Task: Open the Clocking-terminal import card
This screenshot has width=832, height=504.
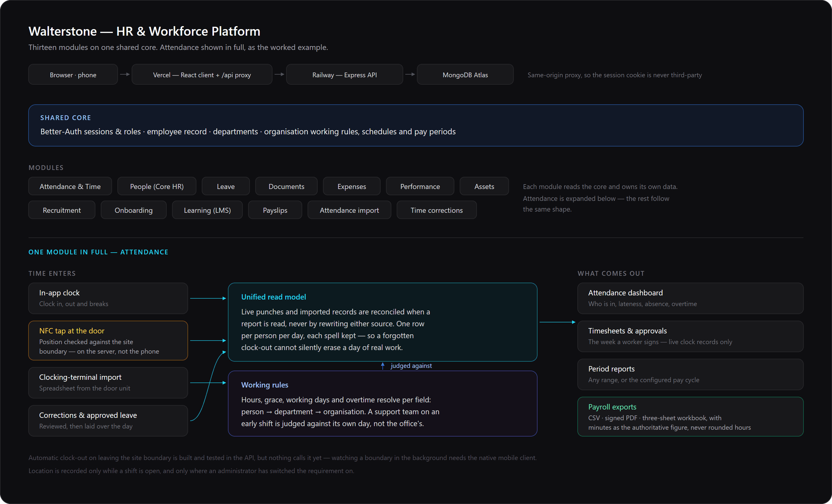Action: (108, 383)
